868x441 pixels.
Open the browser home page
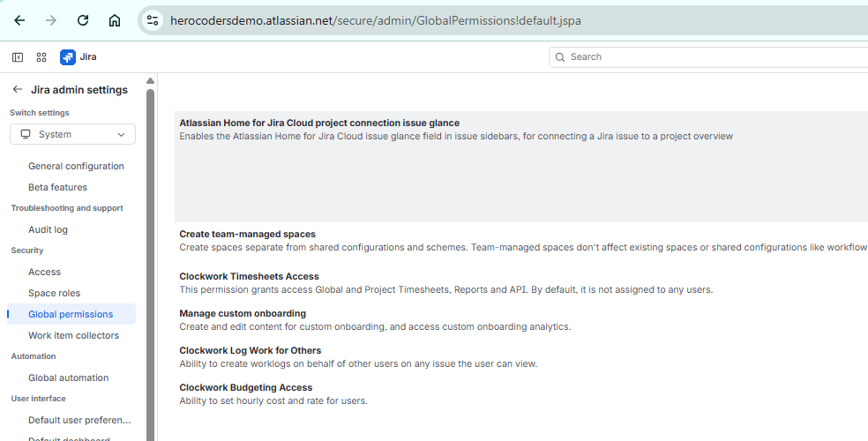pos(115,20)
